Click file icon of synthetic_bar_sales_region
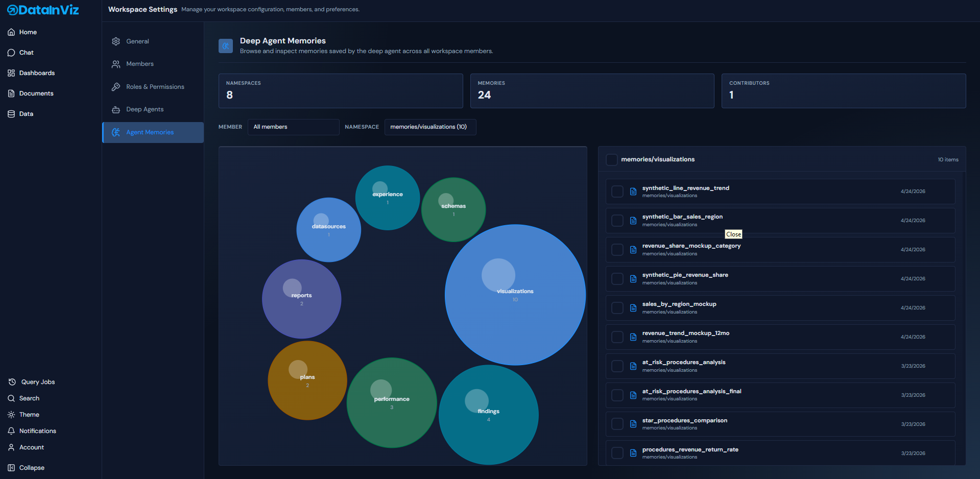Screen dimensions: 980x479 click(633, 221)
